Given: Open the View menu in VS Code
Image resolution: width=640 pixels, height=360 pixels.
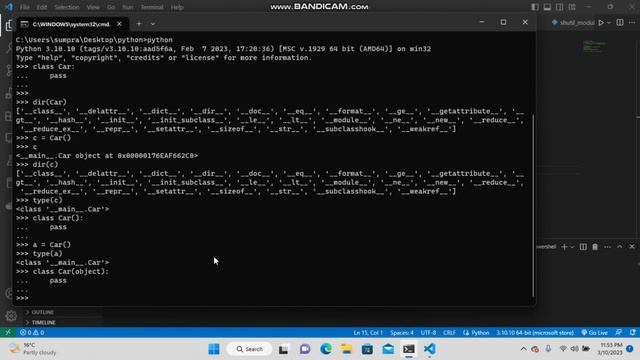Looking at the screenshot, I should tap(93, 7).
